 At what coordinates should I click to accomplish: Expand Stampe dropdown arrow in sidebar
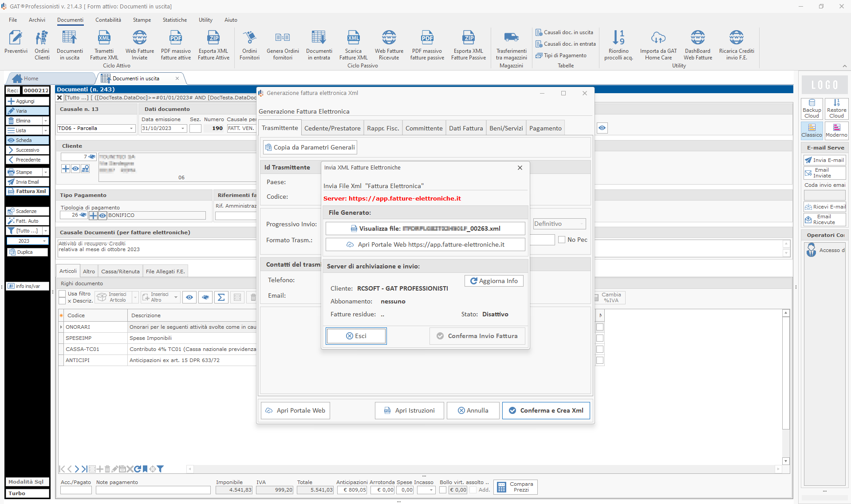[x=45, y=172]
